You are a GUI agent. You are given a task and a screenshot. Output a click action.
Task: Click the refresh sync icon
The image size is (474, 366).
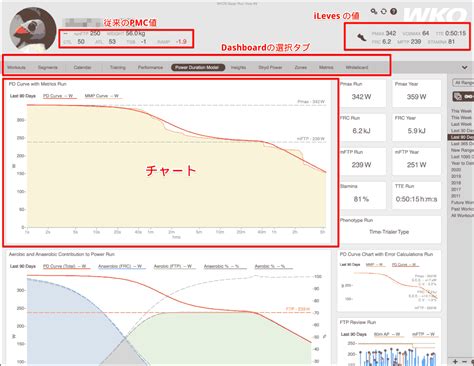pos(384,11)
